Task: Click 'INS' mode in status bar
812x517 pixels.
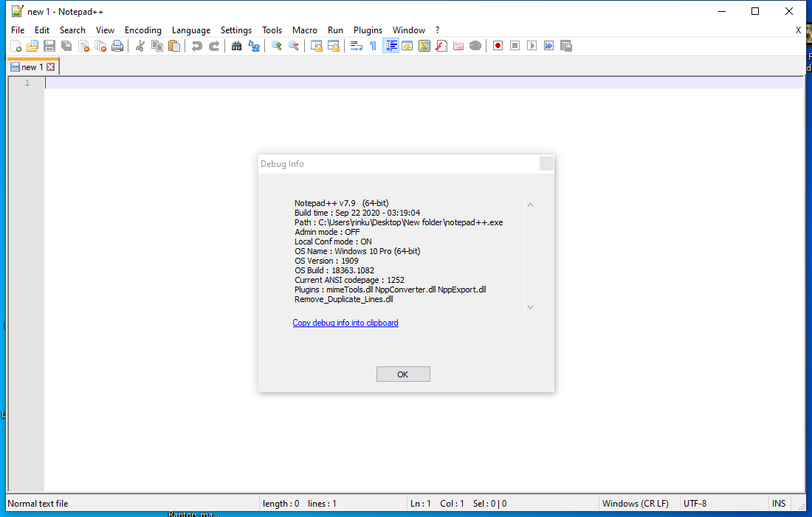Action: (778, 504)
